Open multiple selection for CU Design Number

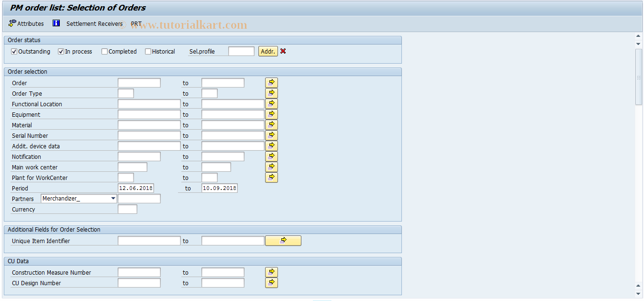[271, 282]
